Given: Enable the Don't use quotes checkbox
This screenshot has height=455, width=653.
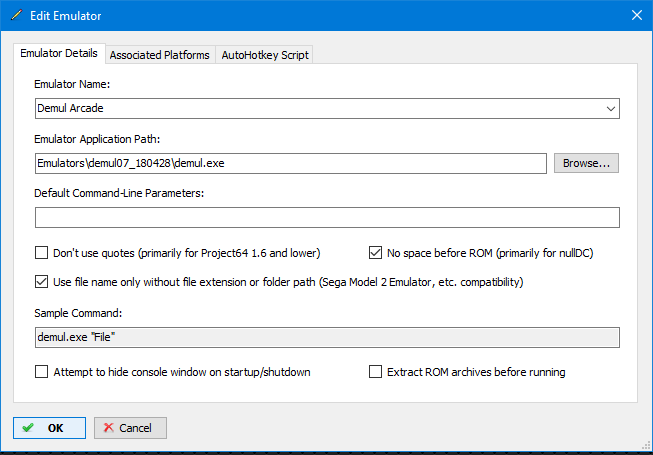Looking at the screenshot, I should click(x=41, y=253).
